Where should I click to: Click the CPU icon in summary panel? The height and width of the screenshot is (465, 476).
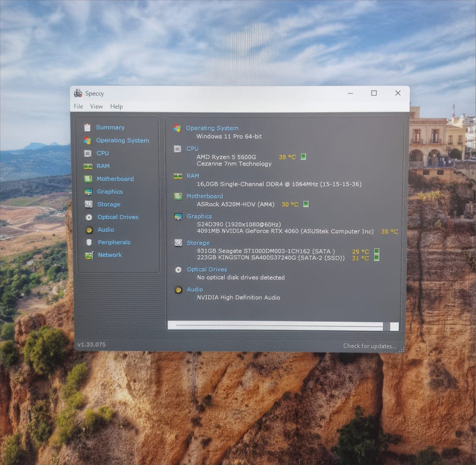pyautogui.click(x=178, y=149)
